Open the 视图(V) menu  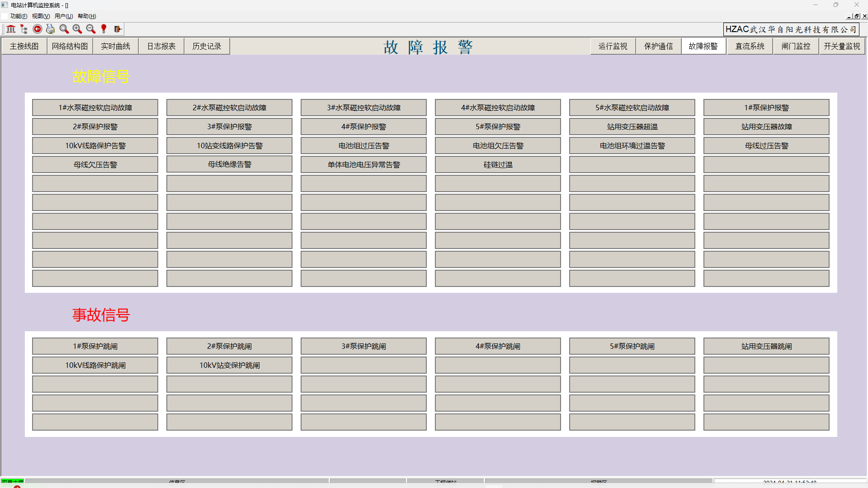(41, 16)
